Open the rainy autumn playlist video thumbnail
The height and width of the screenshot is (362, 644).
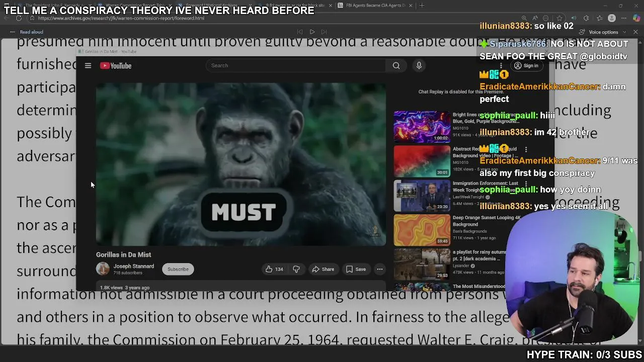tap(422, 264)
